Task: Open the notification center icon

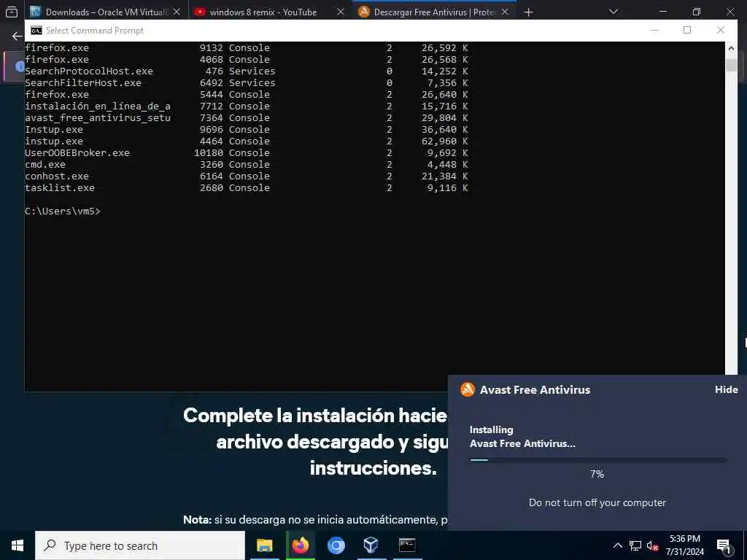Action: 724,545
